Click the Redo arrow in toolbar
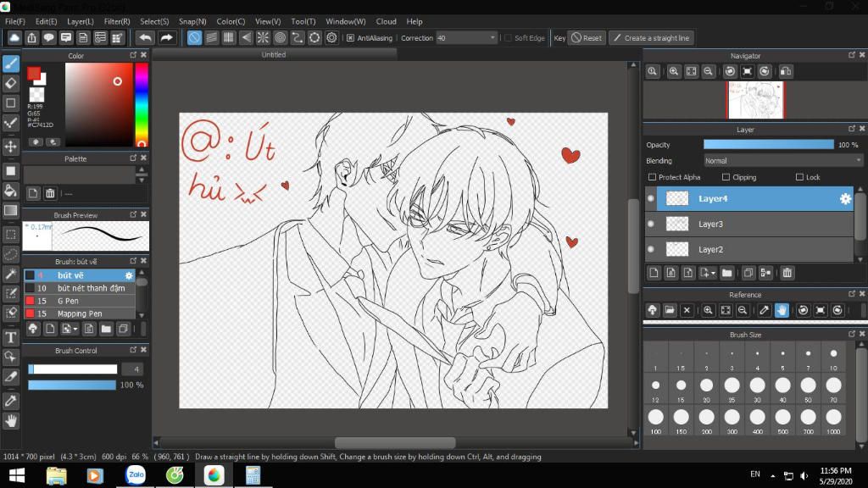The width and height of the screenshot is (868, 488). click(166, 37)
